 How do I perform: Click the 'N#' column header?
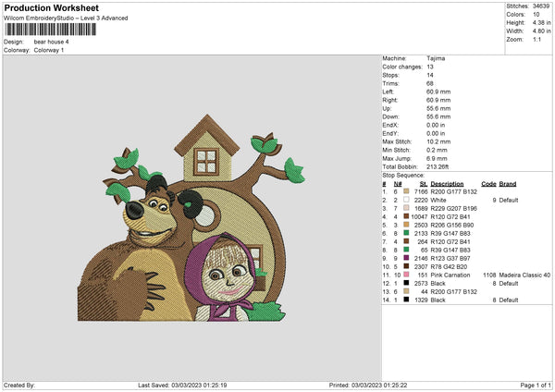point(398,184)
